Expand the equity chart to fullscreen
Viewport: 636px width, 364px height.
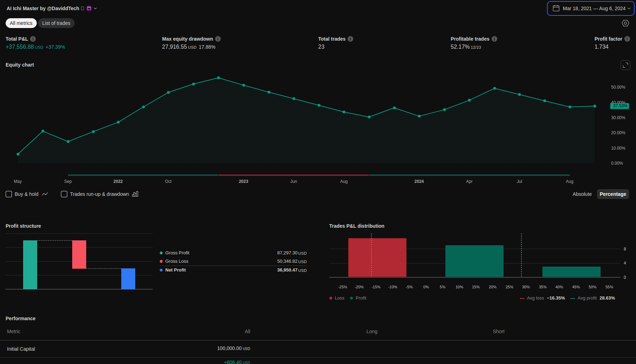(x=625, y=65)
